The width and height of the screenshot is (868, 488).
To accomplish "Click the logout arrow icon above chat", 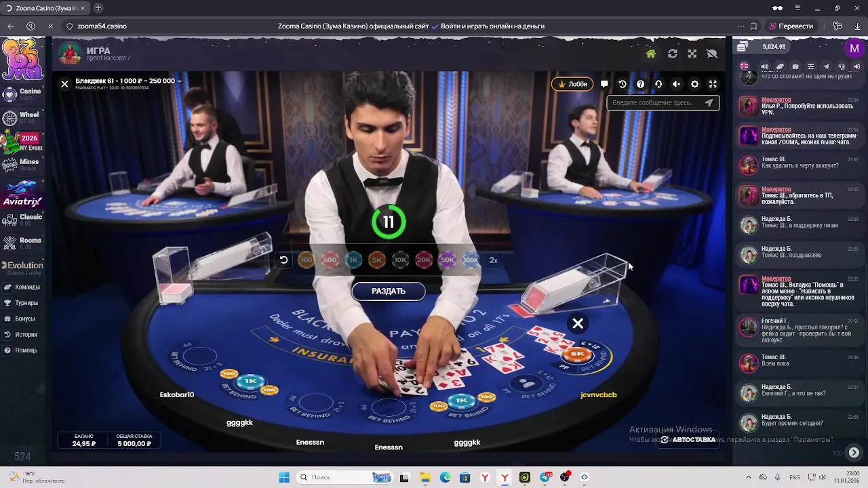I will tap(856, 66).
